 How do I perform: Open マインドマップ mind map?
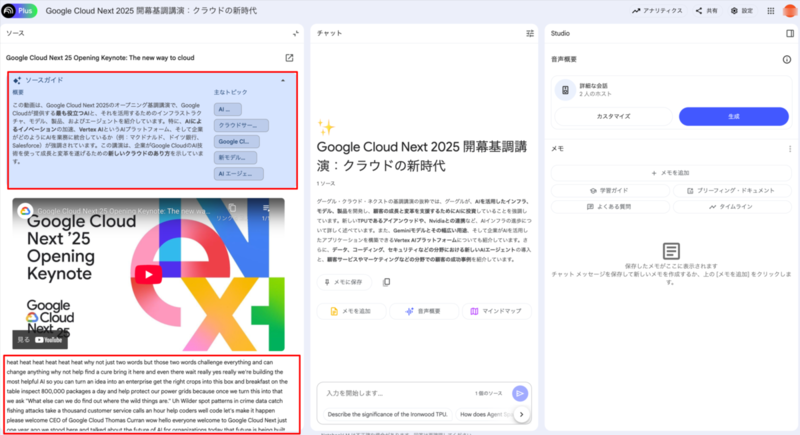click(496, 311)
